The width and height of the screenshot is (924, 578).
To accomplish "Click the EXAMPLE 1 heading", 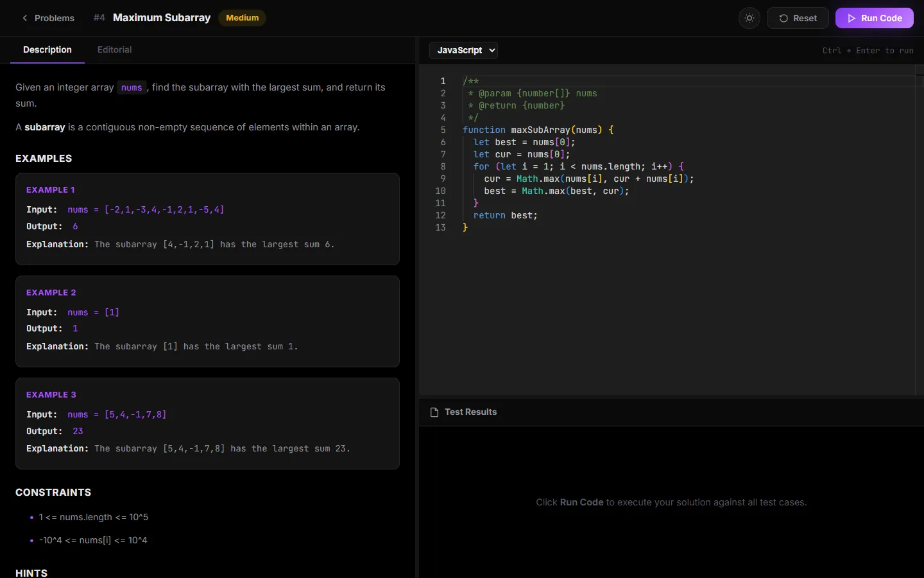I will [x=51, y=190].
